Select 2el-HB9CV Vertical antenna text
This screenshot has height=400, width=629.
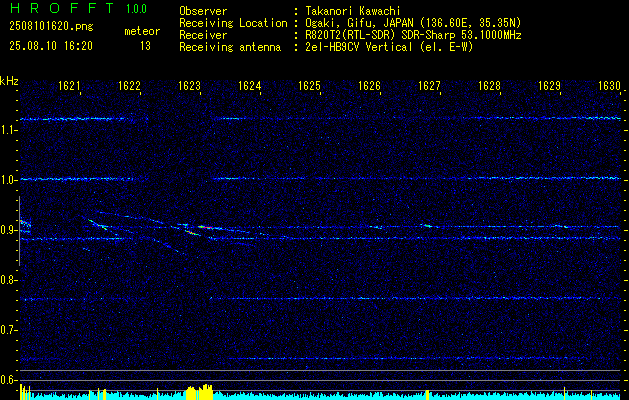pos(389,47)
